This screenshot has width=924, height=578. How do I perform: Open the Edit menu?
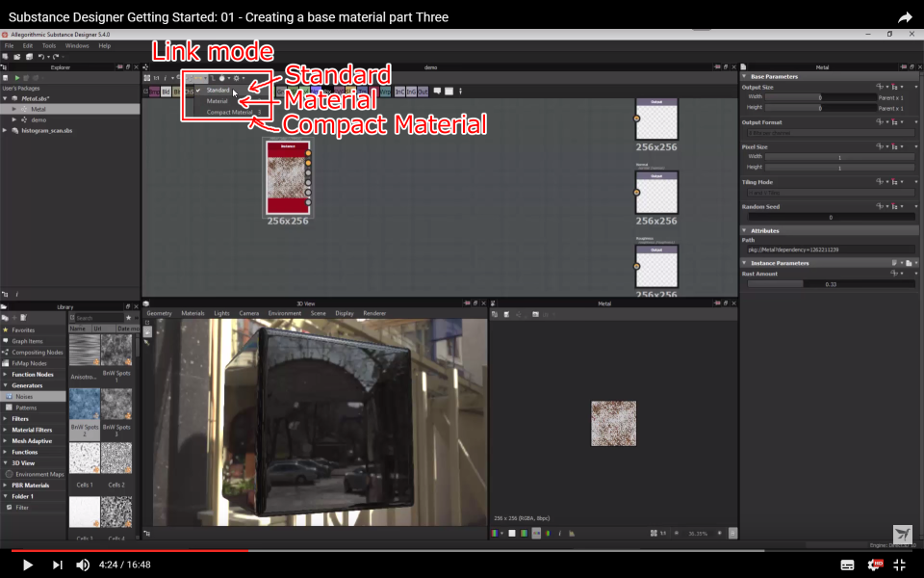pos(28,45)
